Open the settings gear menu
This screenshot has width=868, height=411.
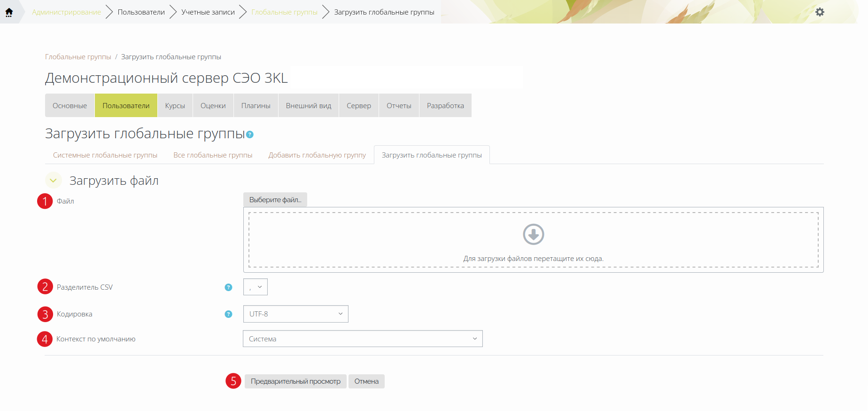pyautogui.click(x=820, y=12)
